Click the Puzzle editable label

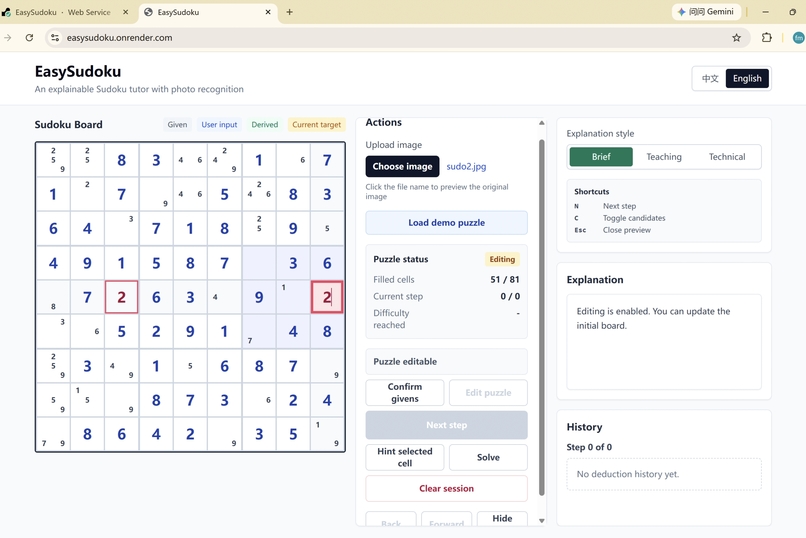(x=405, y=361)
